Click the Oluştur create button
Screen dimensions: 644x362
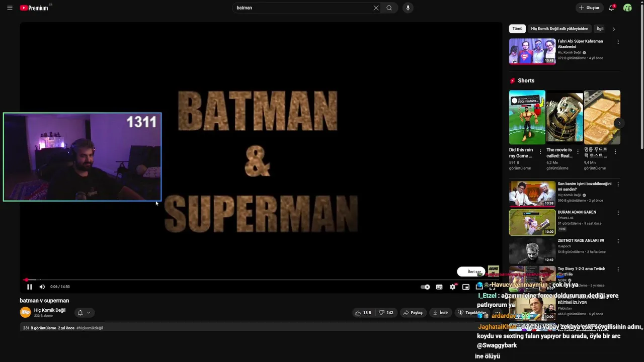pyautogui.click(x=589, y=8)
